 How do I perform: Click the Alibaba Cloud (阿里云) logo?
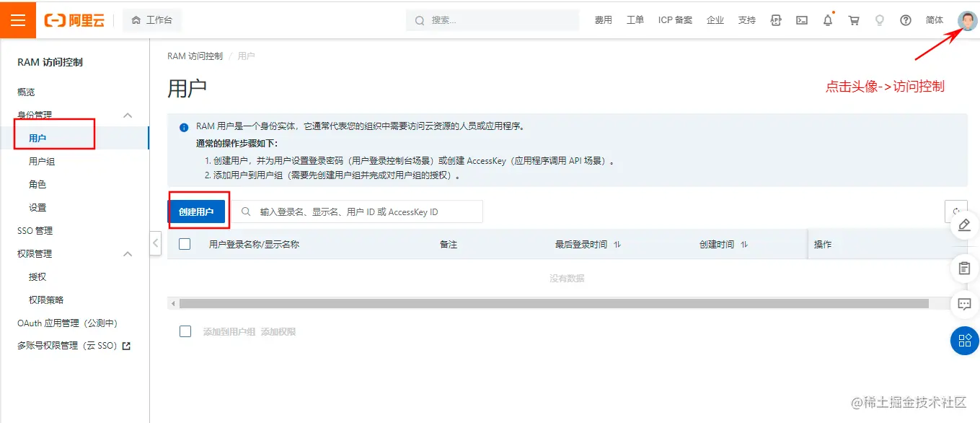click(x=74, y=20)
